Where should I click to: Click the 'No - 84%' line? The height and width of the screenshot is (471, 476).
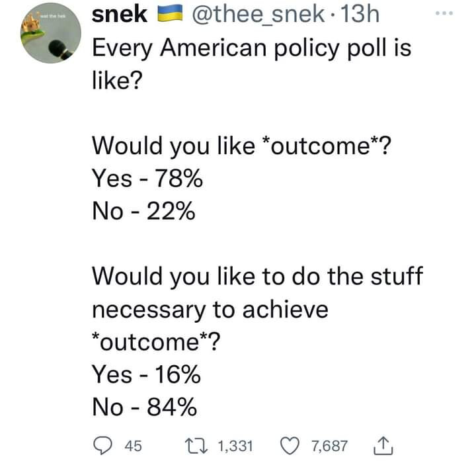pos(143,407)
